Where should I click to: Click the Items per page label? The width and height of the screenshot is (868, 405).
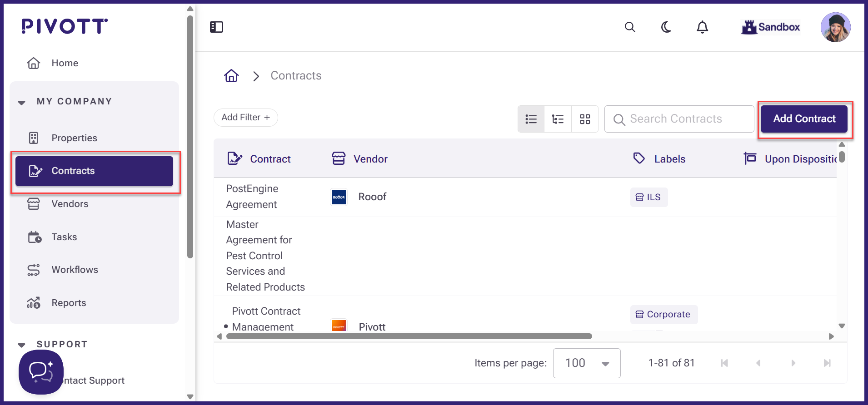[x=510, y=363]
